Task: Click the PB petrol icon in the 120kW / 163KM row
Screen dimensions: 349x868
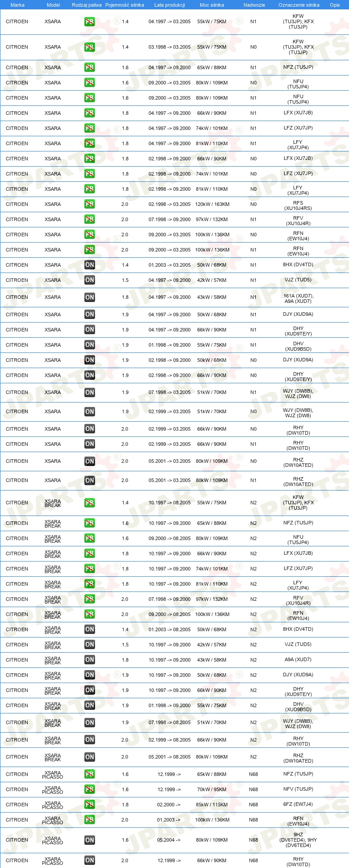Action: (x=90, y=204)
